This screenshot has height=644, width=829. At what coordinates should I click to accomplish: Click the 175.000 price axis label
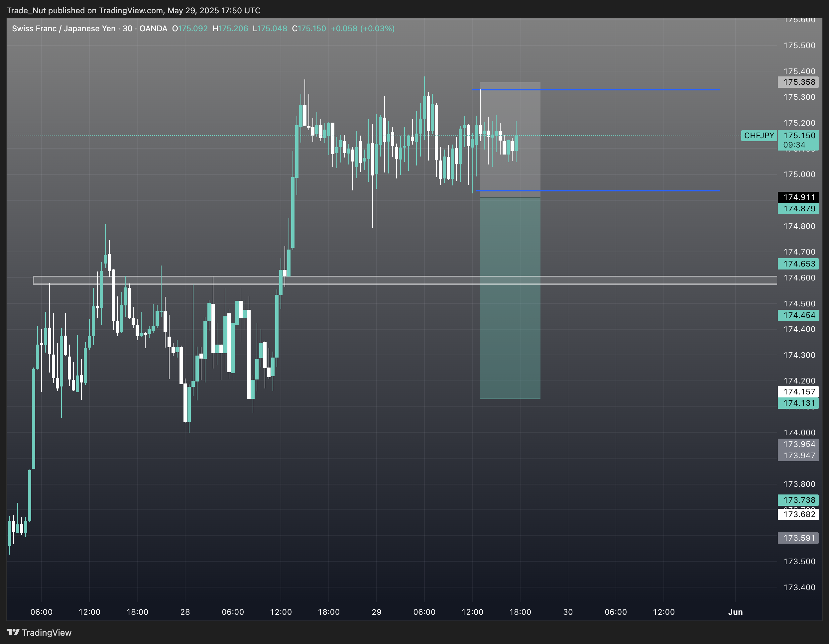pyautogui.click(x=799, y=174)
